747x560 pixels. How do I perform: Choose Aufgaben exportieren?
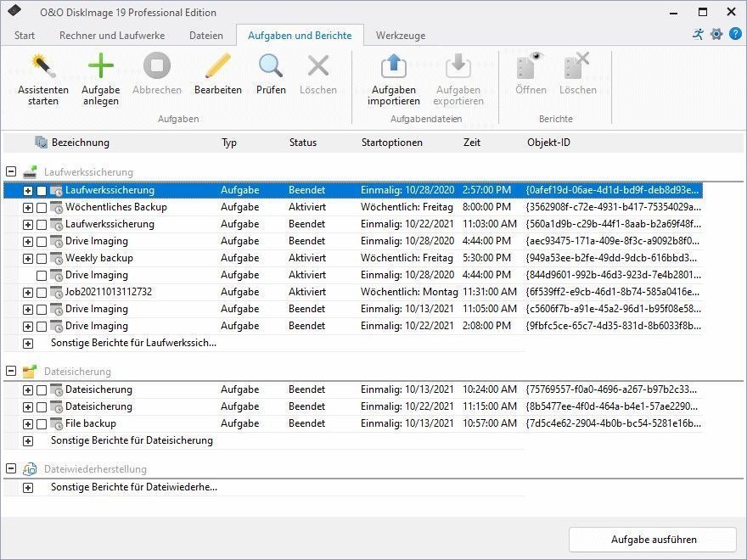coord(458,80)
